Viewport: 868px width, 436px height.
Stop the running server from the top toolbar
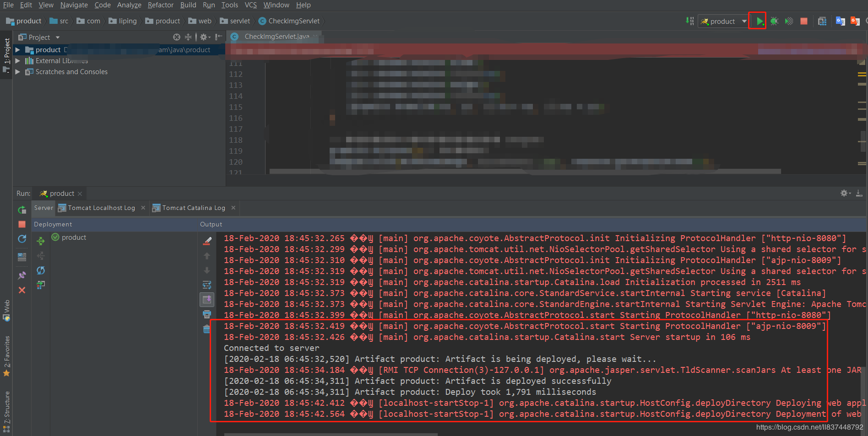pos(804,21)
